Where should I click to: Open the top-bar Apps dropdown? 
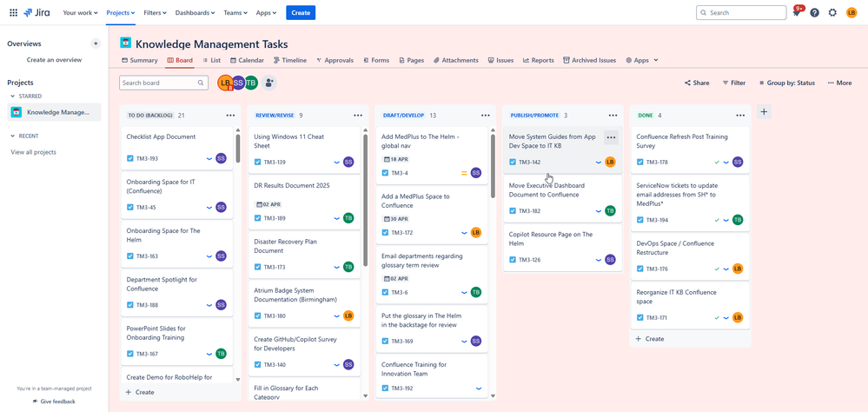point(266,13)
